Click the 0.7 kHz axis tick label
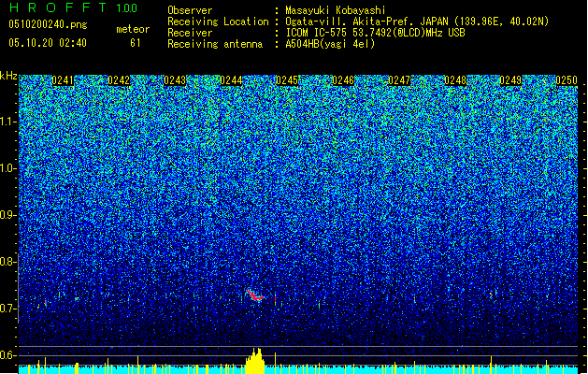 point(8,309)
